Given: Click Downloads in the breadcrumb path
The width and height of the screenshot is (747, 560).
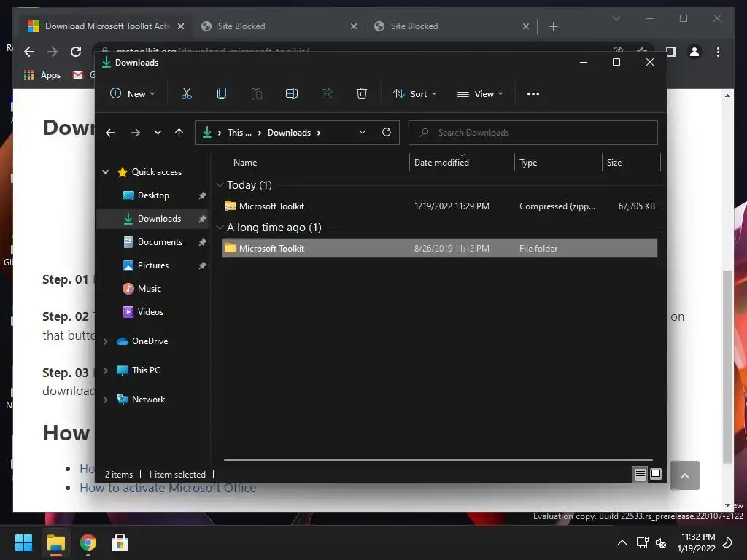Looking at the screenshot, I should (x=289, y=133).
